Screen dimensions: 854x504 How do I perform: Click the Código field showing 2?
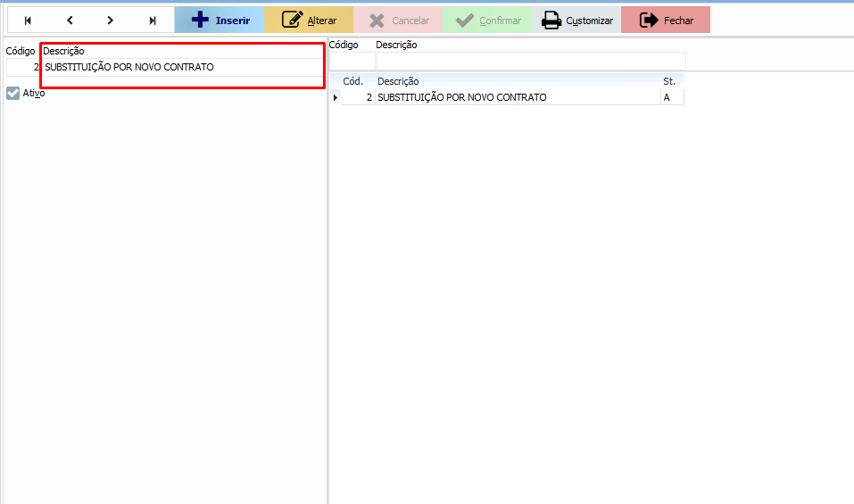23,67
